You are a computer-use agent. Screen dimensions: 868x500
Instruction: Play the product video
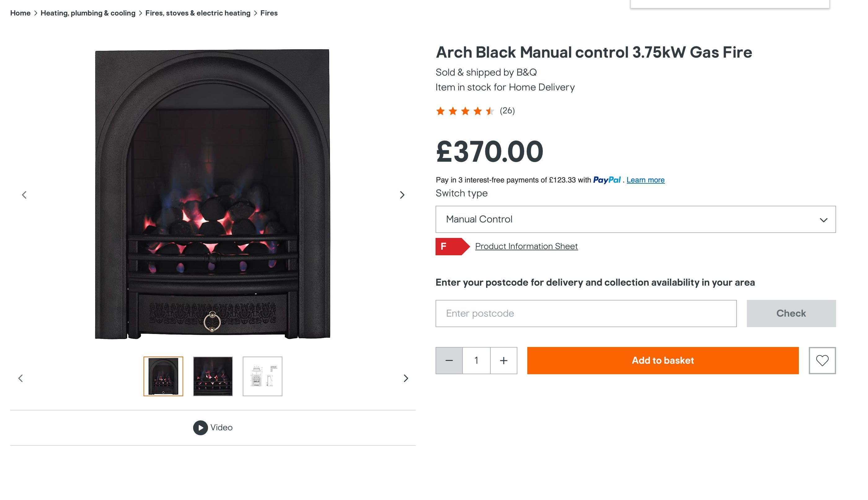tap(213, 428)
